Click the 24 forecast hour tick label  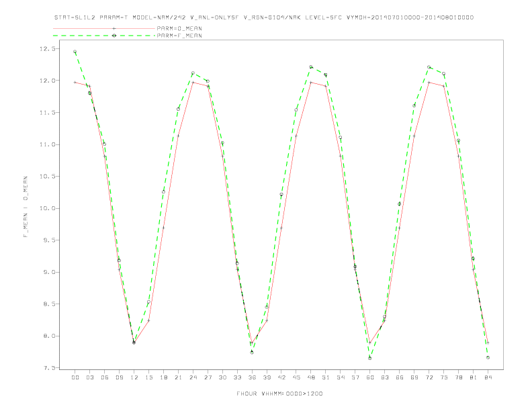193,377
